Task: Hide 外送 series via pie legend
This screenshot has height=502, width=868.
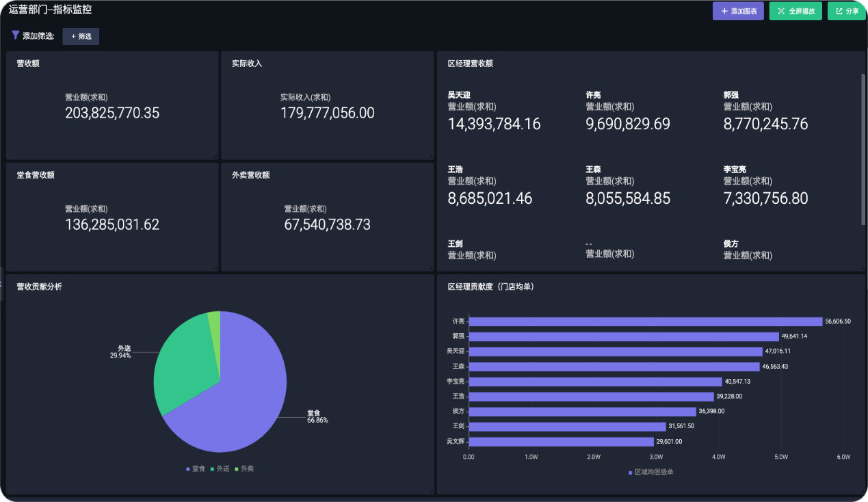Action: [220, 468]
